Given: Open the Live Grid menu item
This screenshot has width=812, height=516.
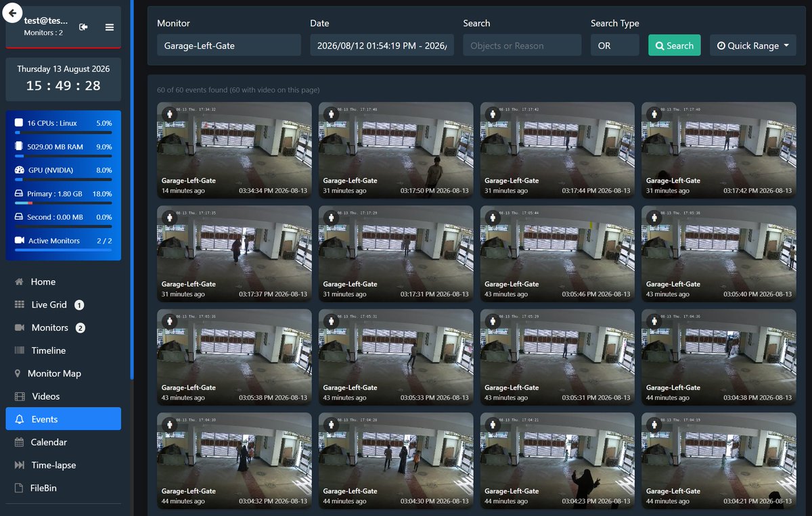Looking at the screenshot, I should (64, 305).
